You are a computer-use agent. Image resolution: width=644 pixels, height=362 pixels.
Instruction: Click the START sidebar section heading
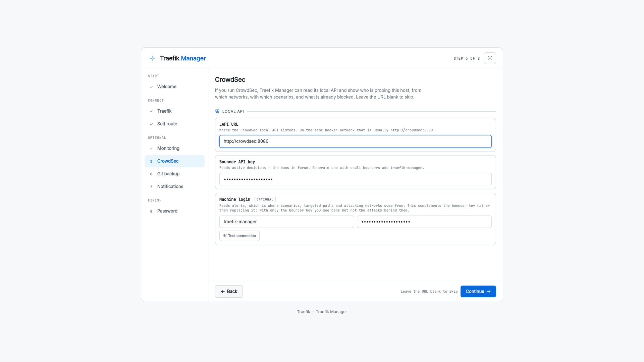[x=154, y=76]
